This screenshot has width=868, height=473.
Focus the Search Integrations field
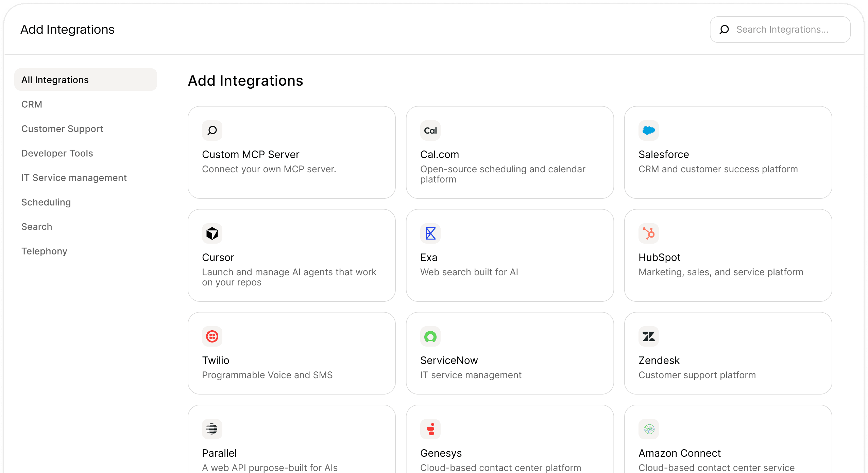[x=780, y=30]
